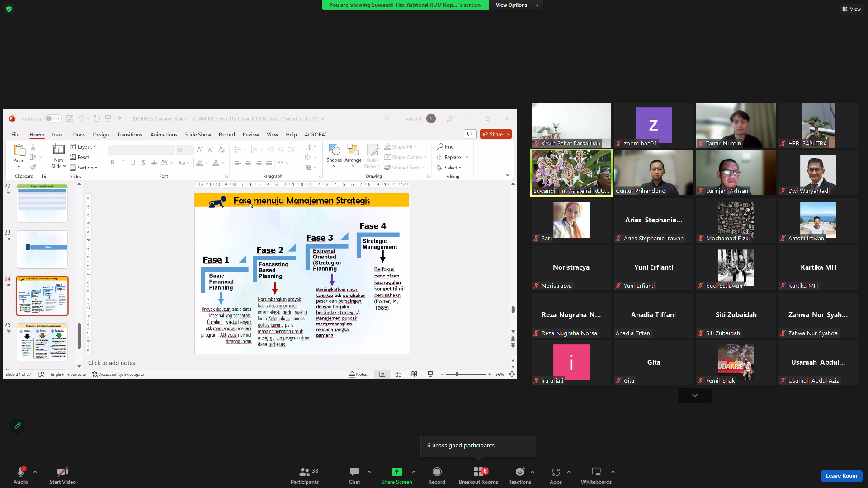Viewport: 868px width, 488px height.
Task: Click the Zoom View button
Action: pyautogui.click(x=852, y=9)
